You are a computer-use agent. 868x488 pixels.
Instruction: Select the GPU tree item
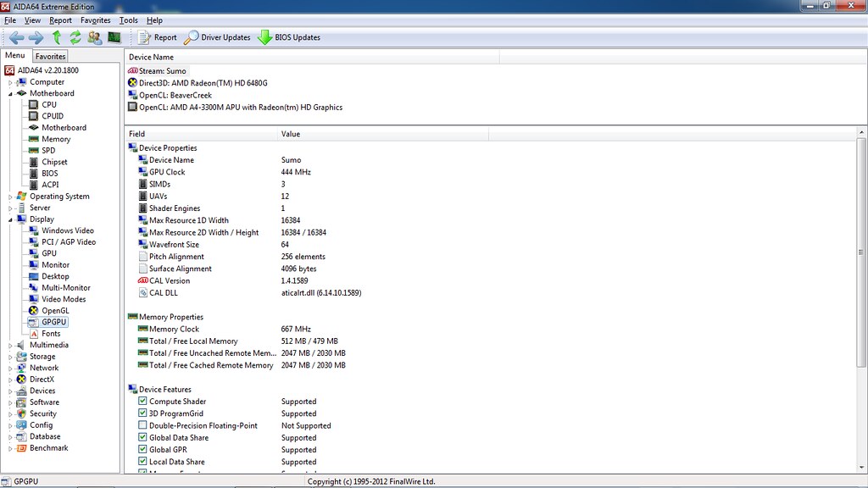(x=49, y=253)
